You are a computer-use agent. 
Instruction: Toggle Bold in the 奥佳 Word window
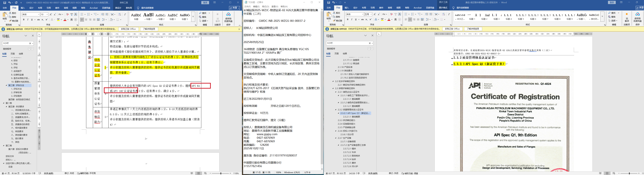pos(347,19)
